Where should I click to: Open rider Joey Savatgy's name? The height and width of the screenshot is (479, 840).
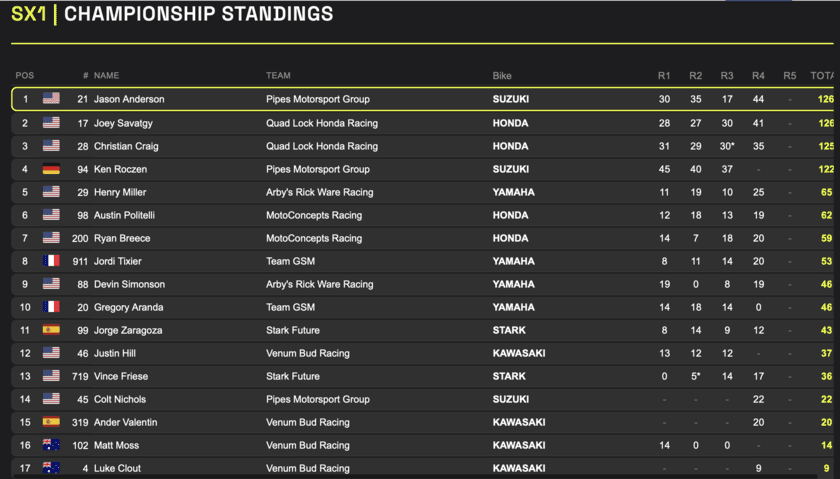point(123,123)
